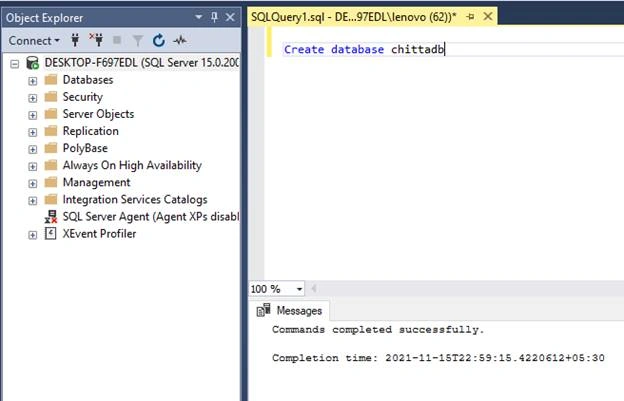
Task: Select Always On High Availability tree item
Action: [132, 165]
